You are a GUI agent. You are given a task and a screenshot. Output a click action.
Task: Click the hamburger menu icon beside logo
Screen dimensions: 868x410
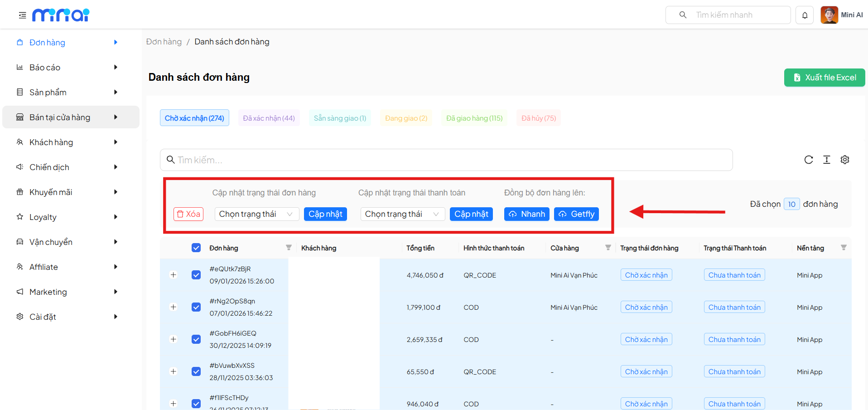22,15
